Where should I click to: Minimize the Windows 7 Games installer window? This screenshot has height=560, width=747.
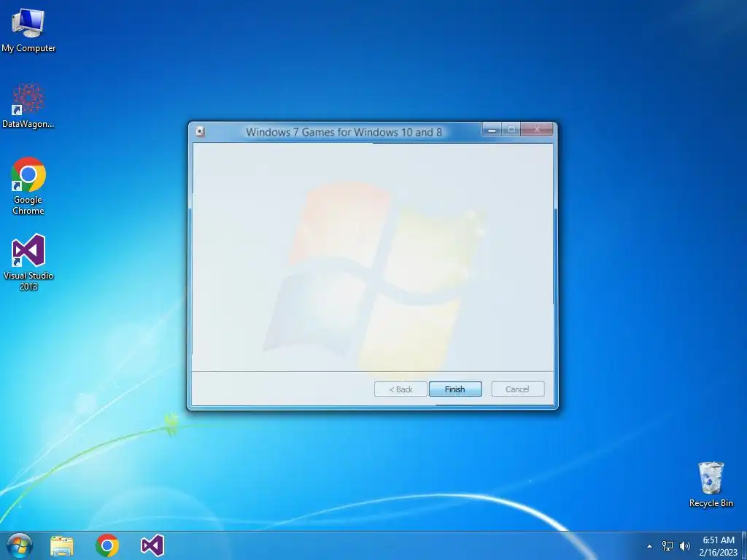point(492,129)
